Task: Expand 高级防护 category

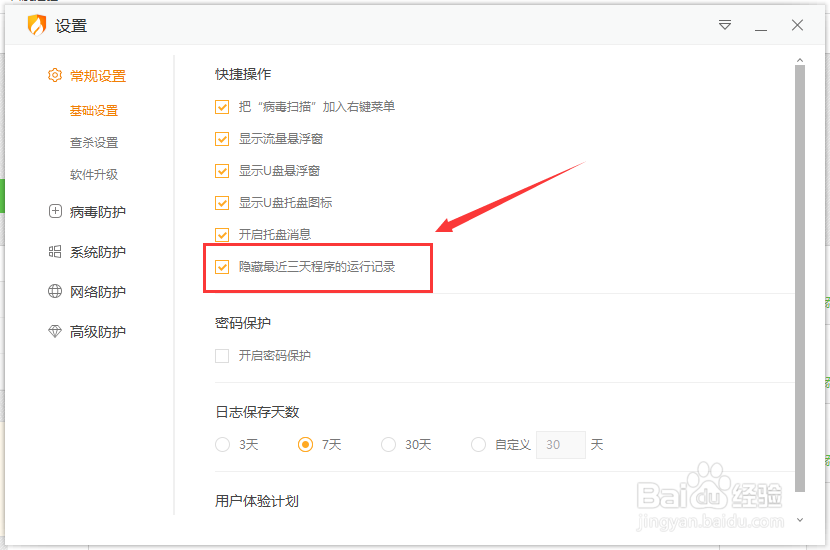Action: [x=98, y=332]
